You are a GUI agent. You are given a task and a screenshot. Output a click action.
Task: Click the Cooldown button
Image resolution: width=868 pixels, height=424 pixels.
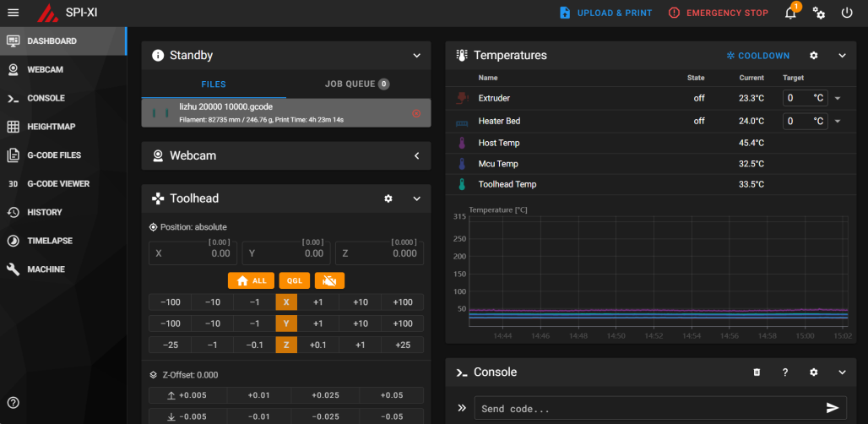pyautogui.click(x=757, y=56)
